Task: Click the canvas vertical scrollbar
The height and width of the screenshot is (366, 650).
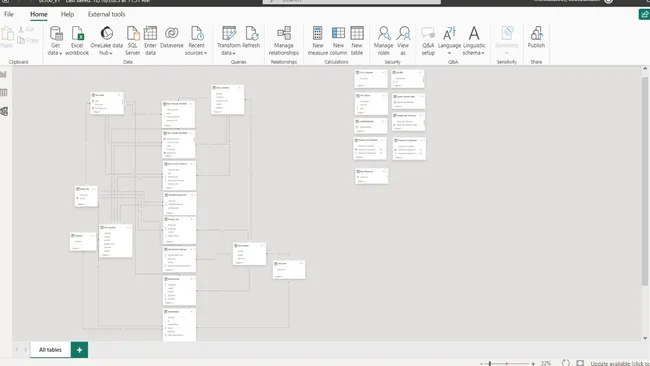Action: tap(645, 181)
